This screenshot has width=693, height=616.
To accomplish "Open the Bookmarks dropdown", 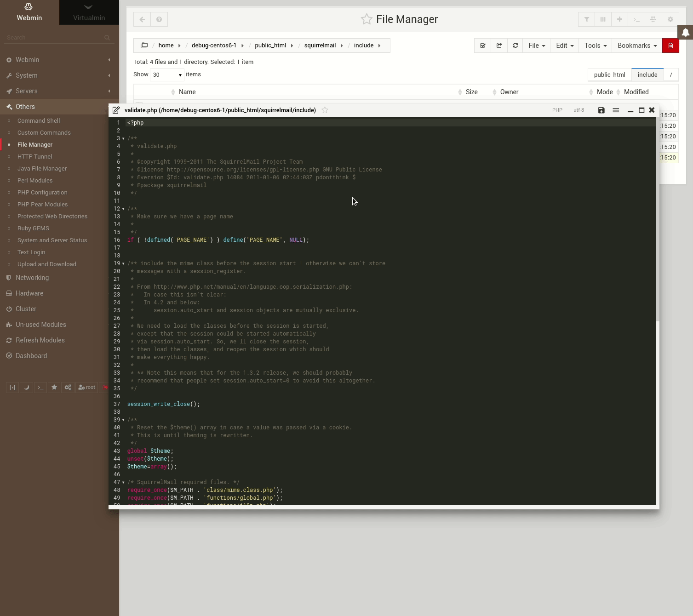I will (637, 46).
